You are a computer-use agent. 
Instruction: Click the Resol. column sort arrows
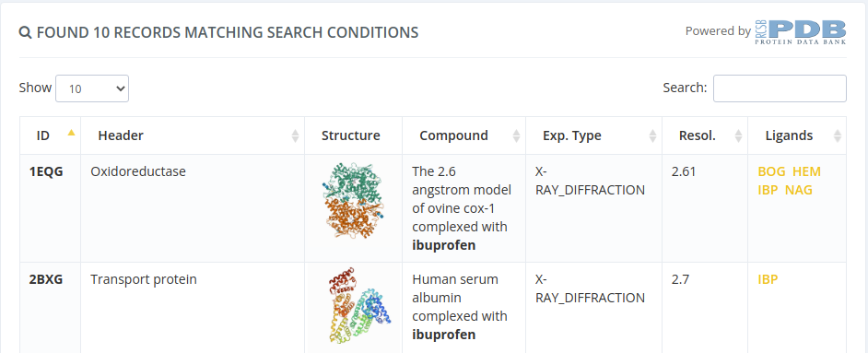click(738, 135)
